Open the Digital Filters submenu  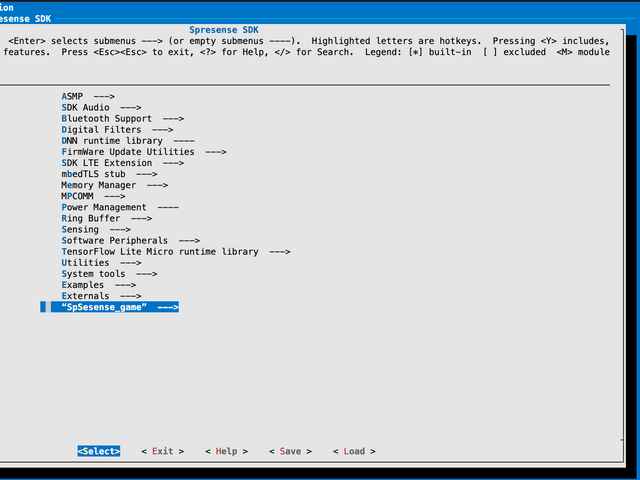[x=117, y=129]
